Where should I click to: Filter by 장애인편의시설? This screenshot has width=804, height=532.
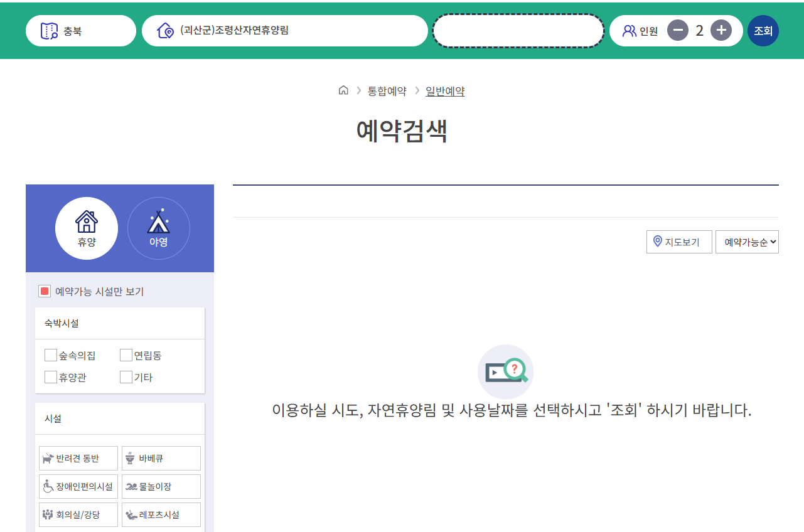[x=78, y=486]
